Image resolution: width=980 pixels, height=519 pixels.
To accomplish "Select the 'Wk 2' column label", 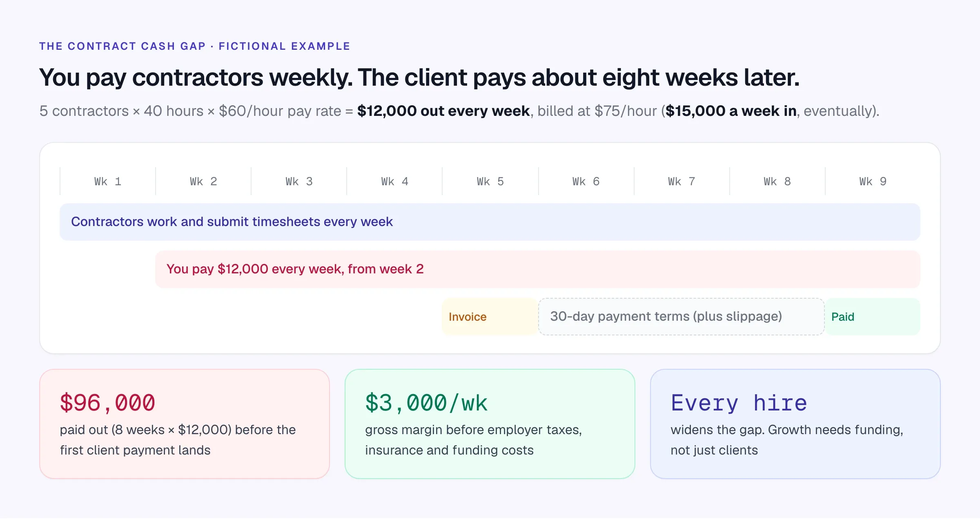I will [x=203, y=182].
